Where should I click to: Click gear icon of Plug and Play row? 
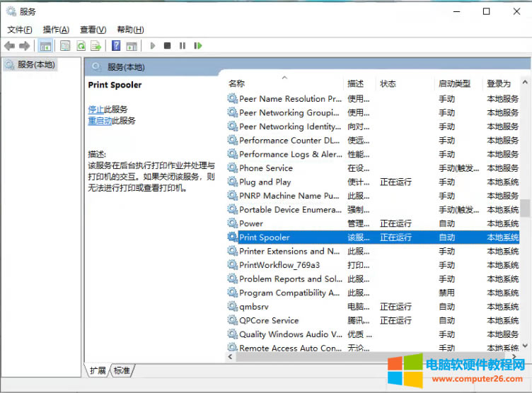coord(233,182)
